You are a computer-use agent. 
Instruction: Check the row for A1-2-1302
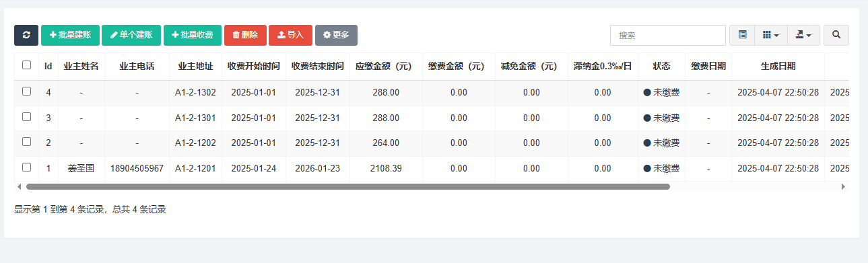26,91
